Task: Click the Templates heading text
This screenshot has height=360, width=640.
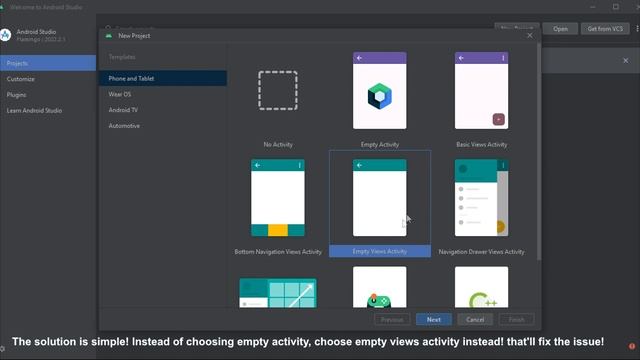Action: click(x=122, y=57)
